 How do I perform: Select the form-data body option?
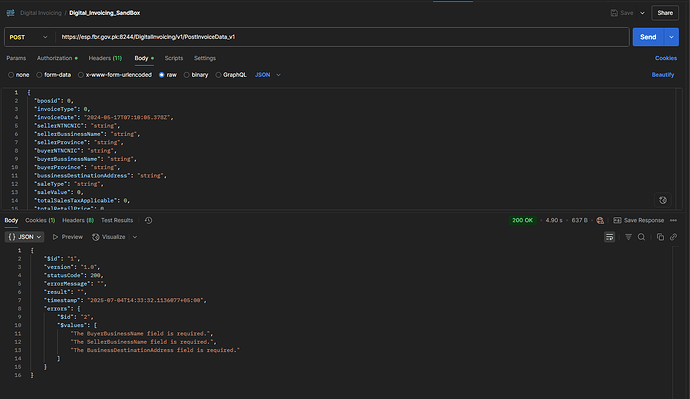click(53, 75)
